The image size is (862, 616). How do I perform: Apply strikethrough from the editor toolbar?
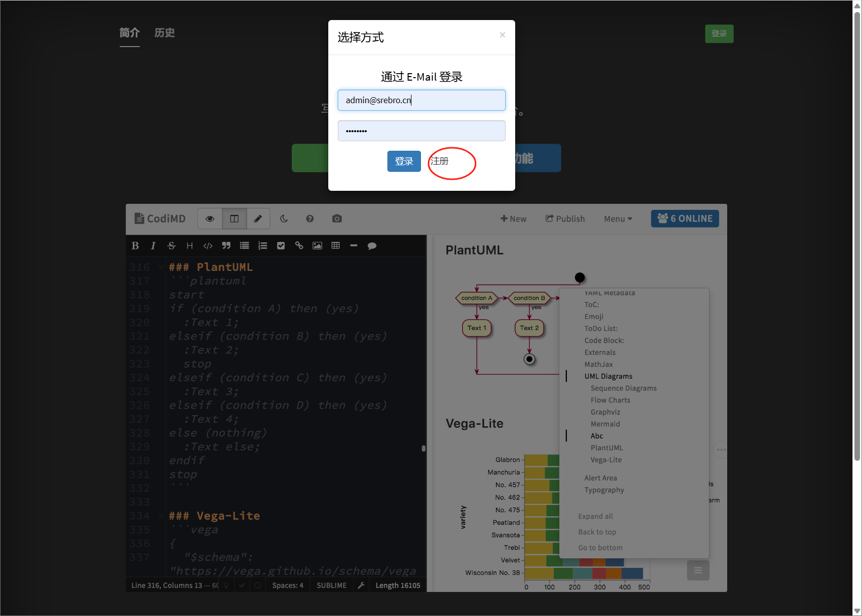pyautogui.click(x=171, y=246)
